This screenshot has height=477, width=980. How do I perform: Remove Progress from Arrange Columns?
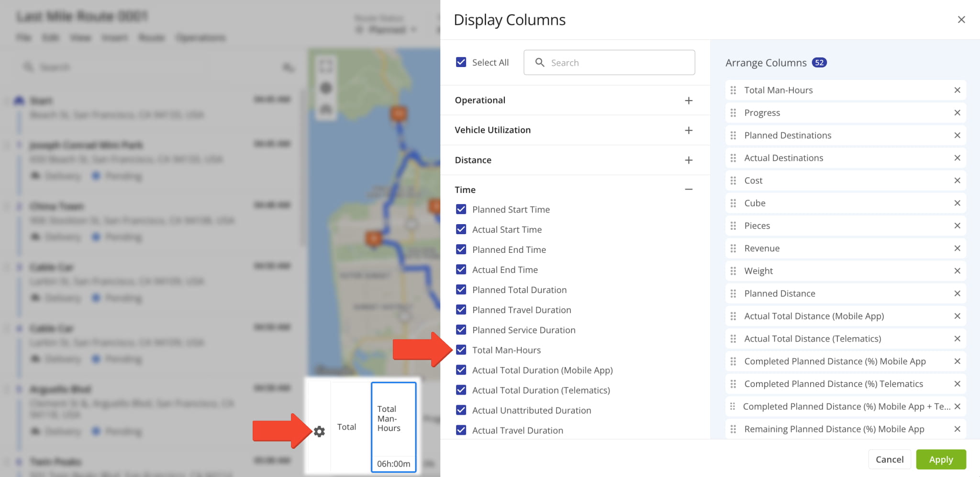[957, 113]
